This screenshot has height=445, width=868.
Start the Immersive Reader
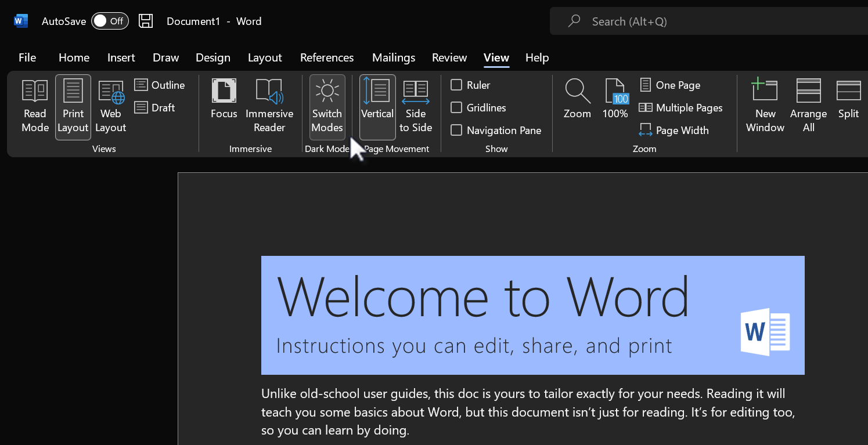pos(269,107)
